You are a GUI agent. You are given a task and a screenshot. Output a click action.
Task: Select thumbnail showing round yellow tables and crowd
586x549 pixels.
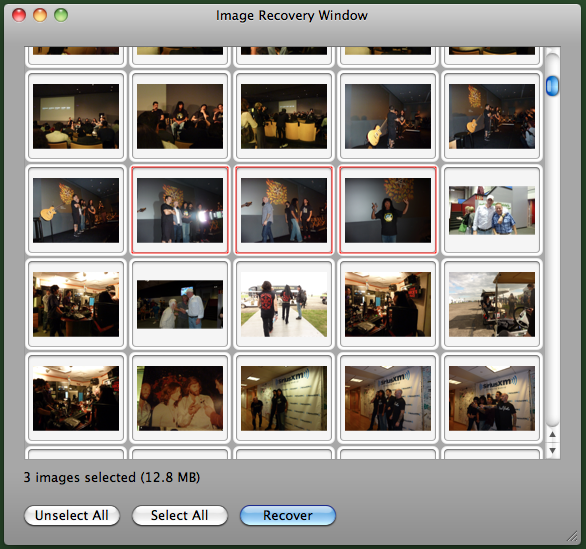pos(284,116)
